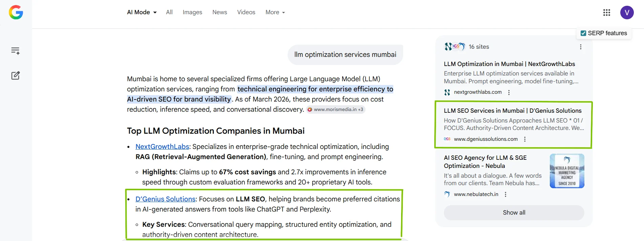Open the D'Genius Solutions link
This screenshot has width=644, height=241.
[x=166, y=199]
